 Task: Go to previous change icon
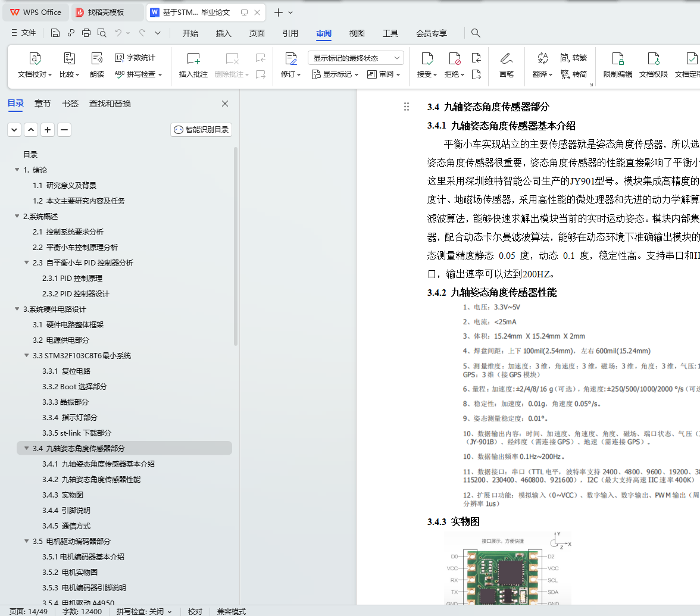pyautogui.click(x=476, y=58)
